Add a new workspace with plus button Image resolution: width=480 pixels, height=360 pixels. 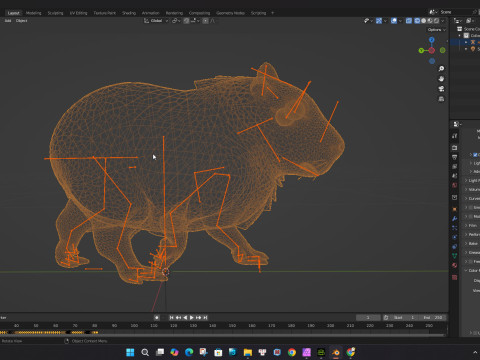[273, 13]
